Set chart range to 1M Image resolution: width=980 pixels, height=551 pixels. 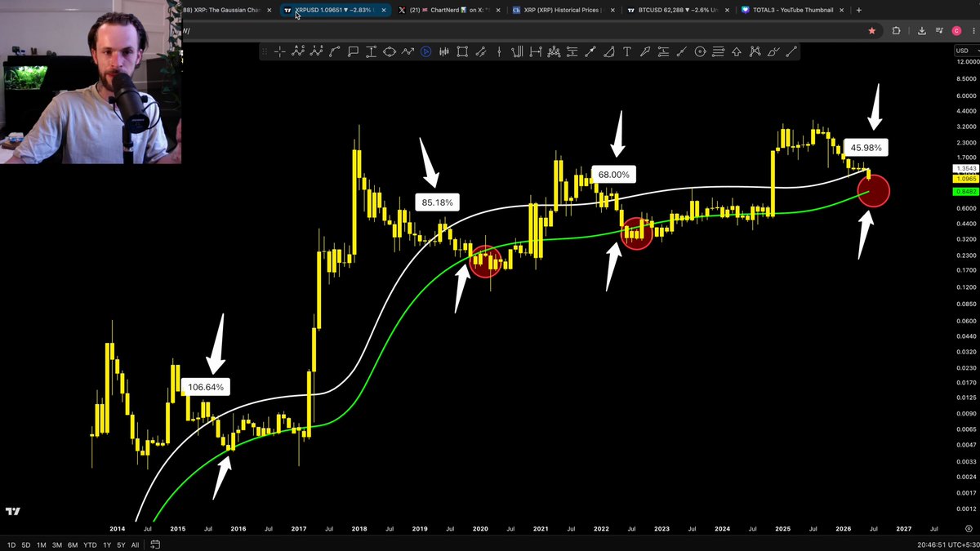(x=42, y=544)
